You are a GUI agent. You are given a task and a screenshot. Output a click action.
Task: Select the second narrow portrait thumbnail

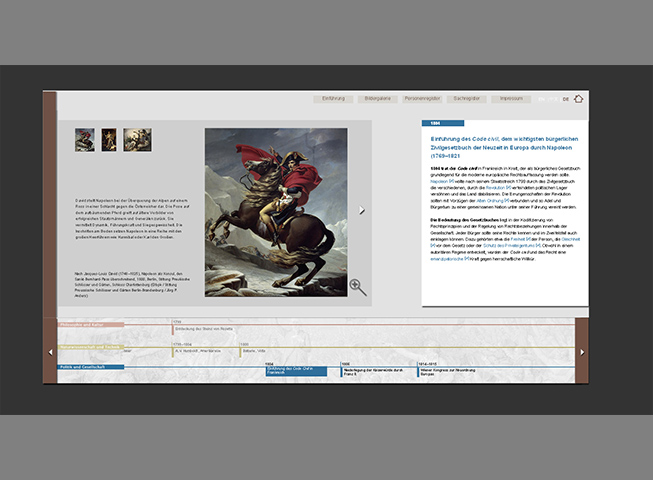pos(109,140)
